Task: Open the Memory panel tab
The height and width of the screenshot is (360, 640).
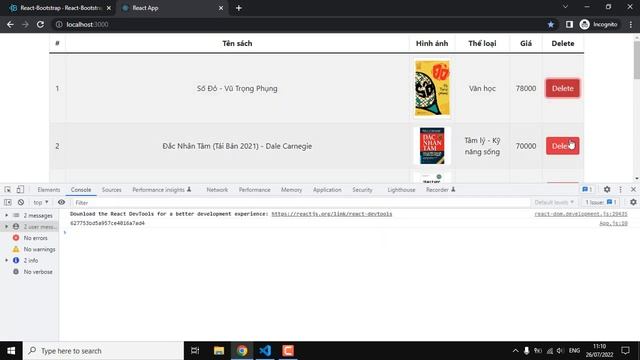Action: coord(291,190)
